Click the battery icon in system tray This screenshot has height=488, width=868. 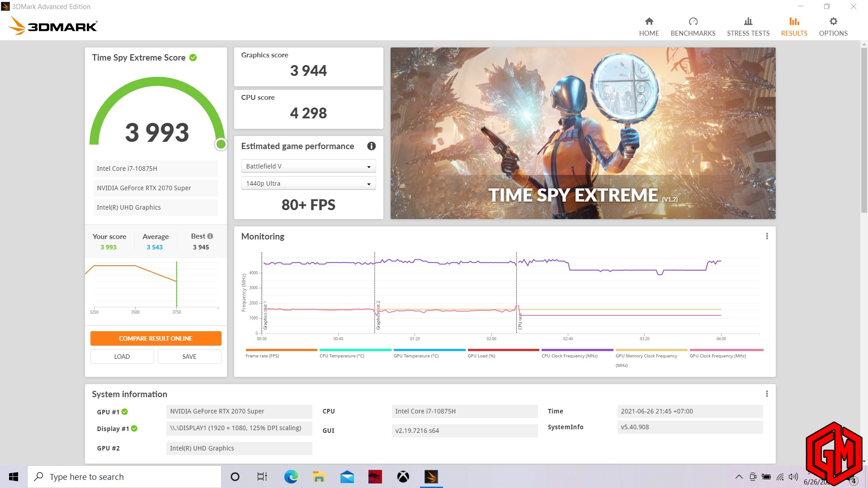point(766,477)
